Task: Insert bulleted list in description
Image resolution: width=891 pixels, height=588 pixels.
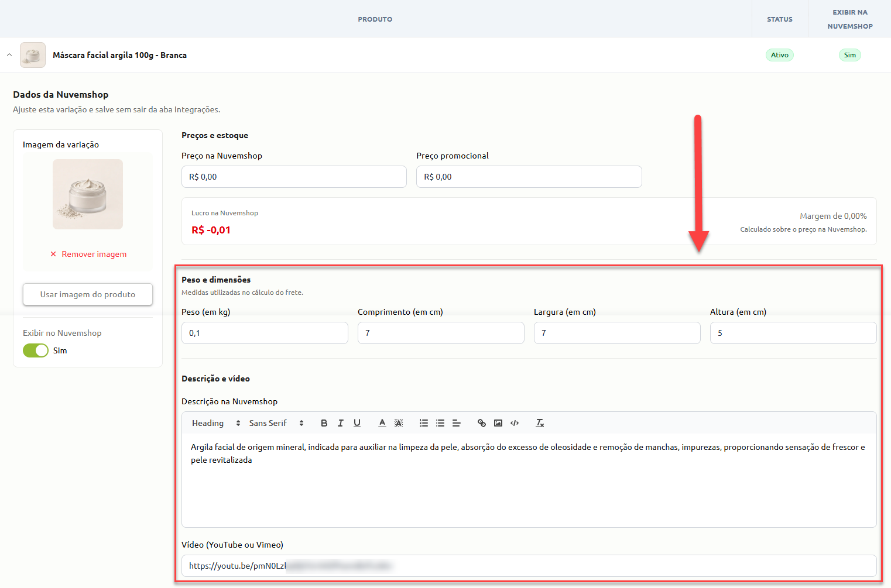Action: click(x=440, y=423)
